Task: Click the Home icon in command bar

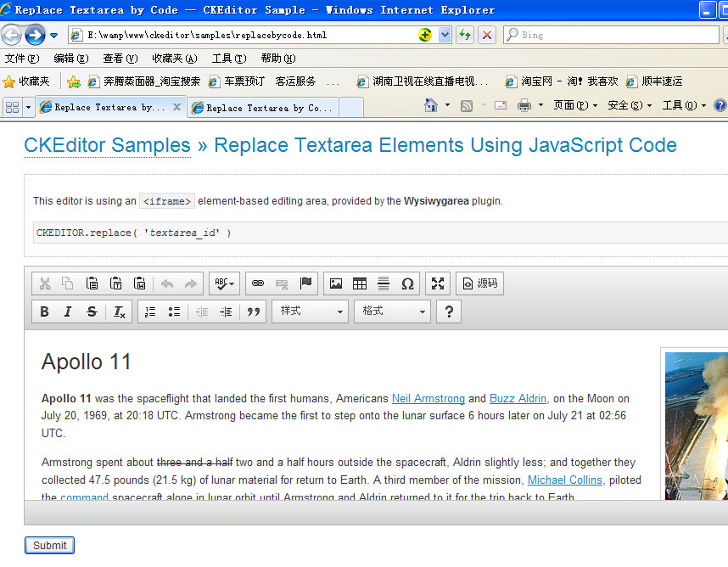Action: [431, 105]
